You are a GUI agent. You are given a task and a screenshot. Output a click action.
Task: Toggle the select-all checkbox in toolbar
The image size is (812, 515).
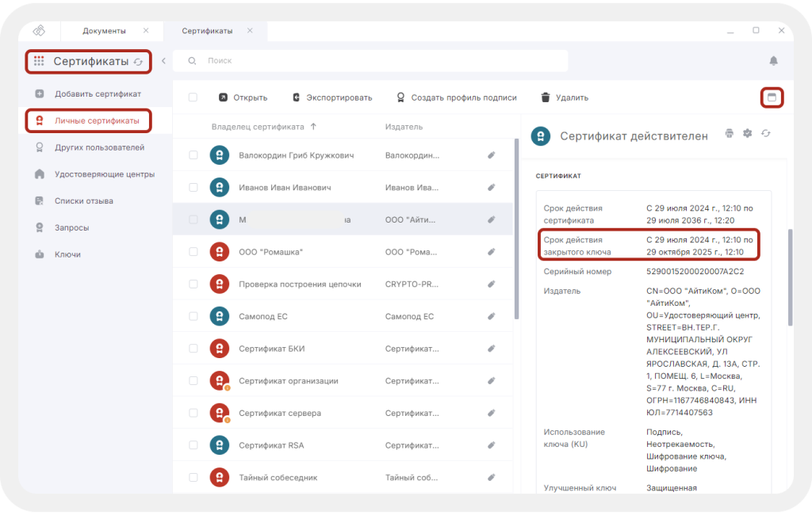coord(193,97)
